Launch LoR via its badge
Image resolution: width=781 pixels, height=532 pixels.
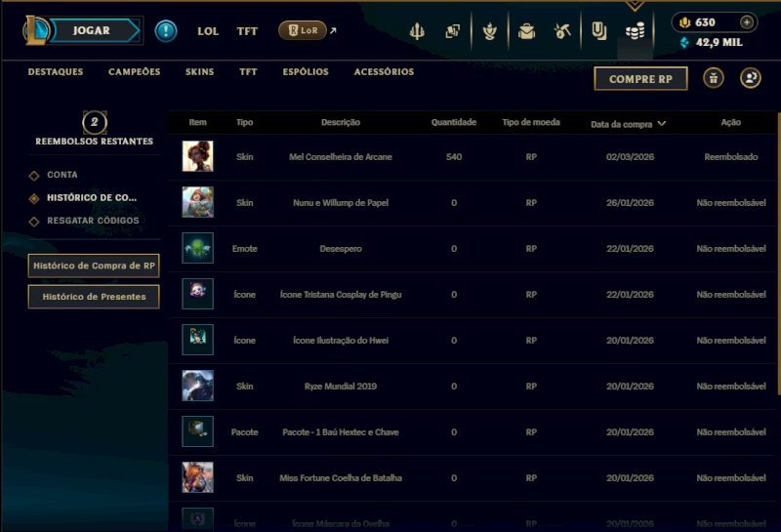coord(303,30)
